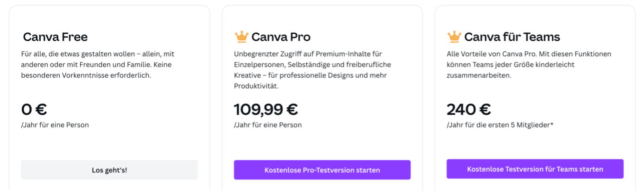
Task: Click the 0 € price
Action: 34,110
